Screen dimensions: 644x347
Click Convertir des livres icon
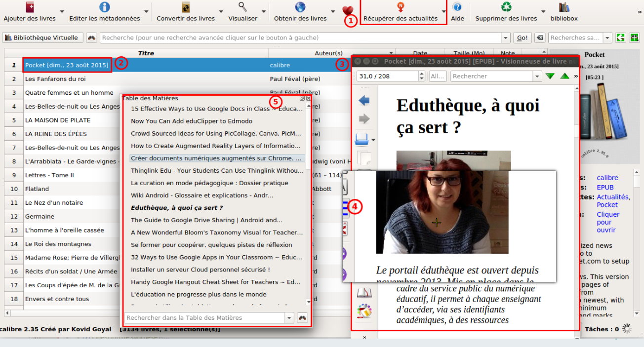coord(186,7)
